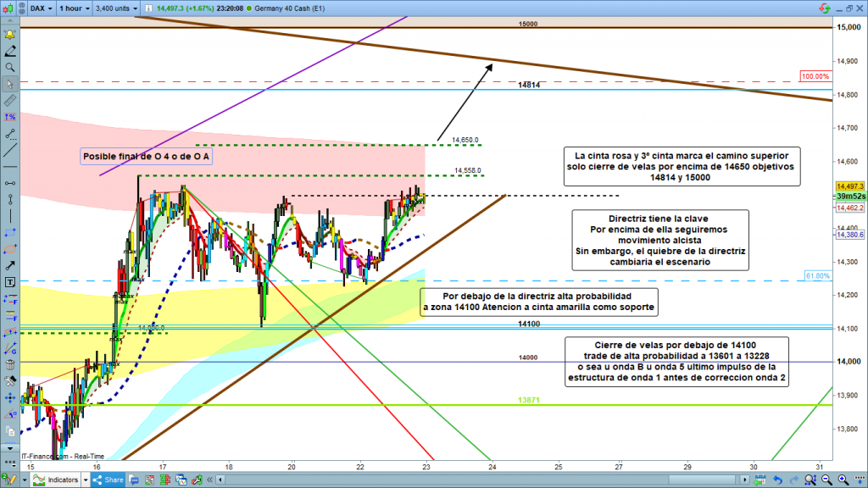Select the magnifier zoom tool
The width and height of the screenshot is (868, 488).
(x=9, y=67)
